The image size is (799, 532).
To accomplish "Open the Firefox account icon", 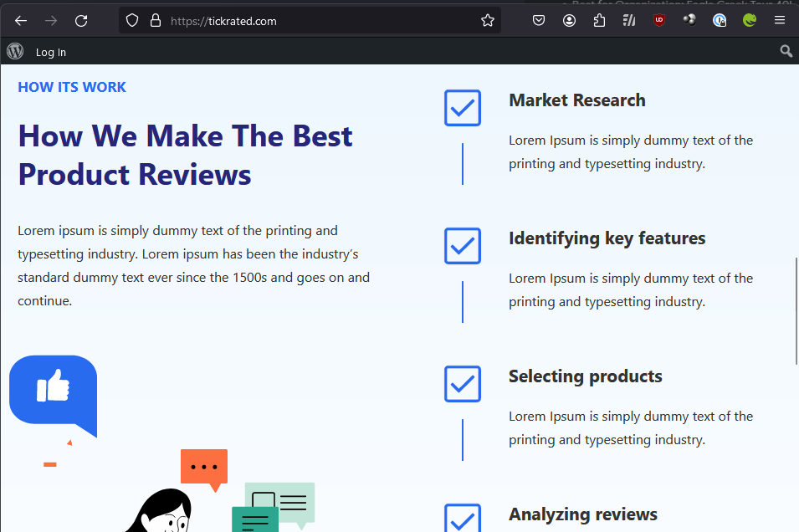I will click(570, 21).
